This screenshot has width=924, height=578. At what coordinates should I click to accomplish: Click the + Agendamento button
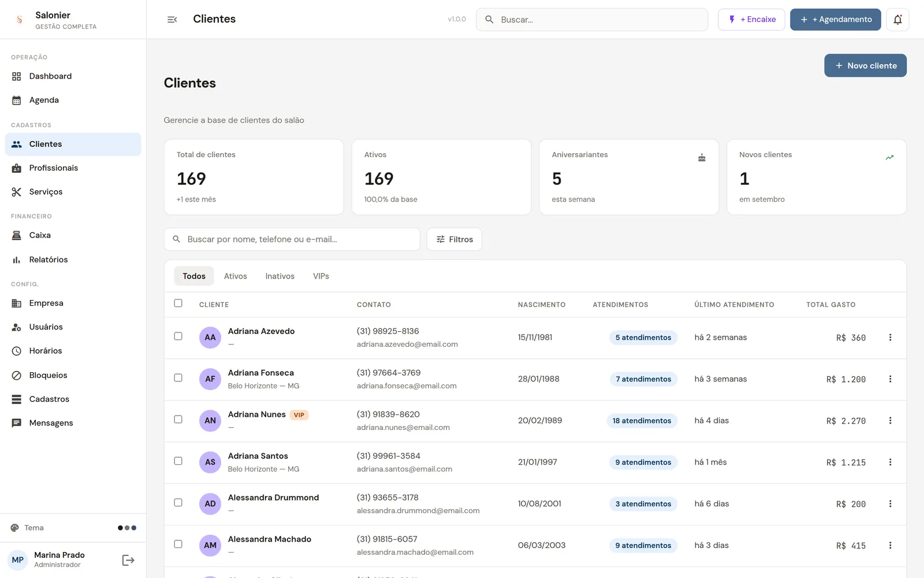click(x=835, y=20)
